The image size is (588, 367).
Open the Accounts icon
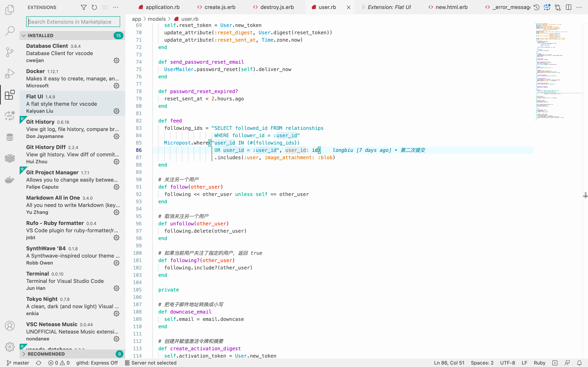click(x=10, y=326)
